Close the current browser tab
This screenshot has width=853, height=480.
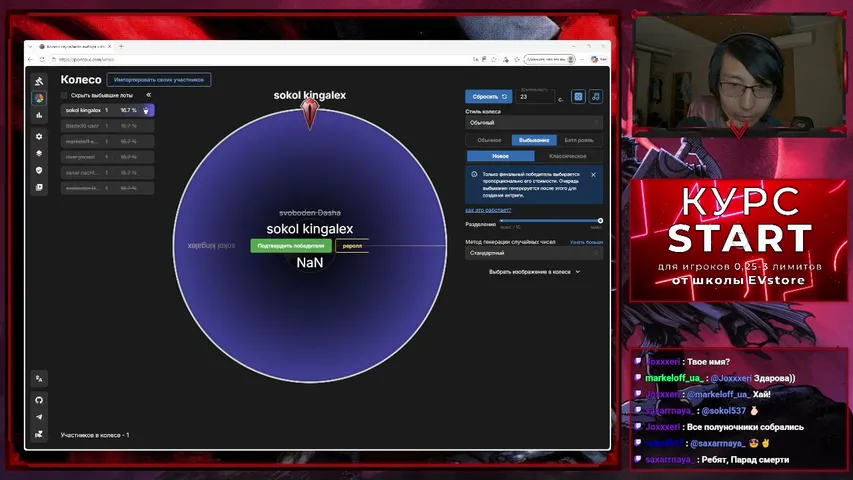pos(109,47)
